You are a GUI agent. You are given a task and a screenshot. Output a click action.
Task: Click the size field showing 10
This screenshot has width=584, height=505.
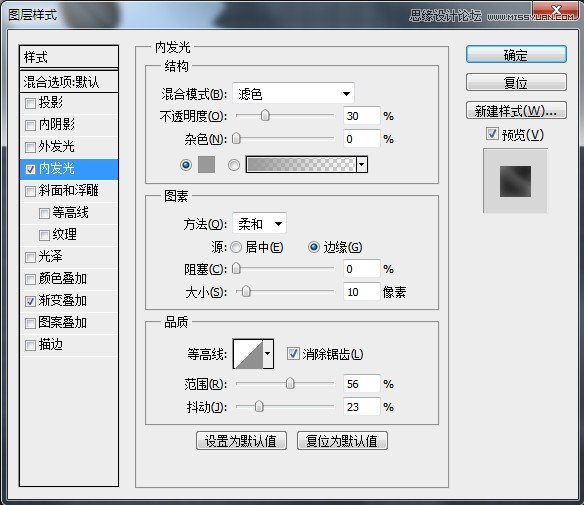click(x=362, y=292)
